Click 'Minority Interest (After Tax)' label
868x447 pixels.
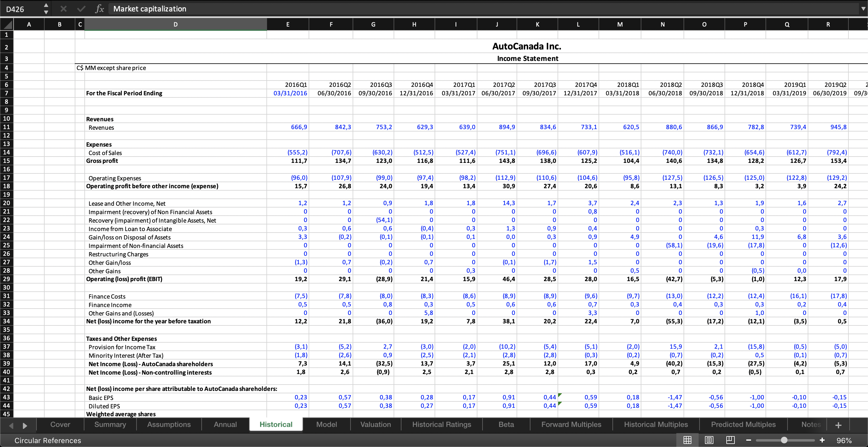point(126,355)
